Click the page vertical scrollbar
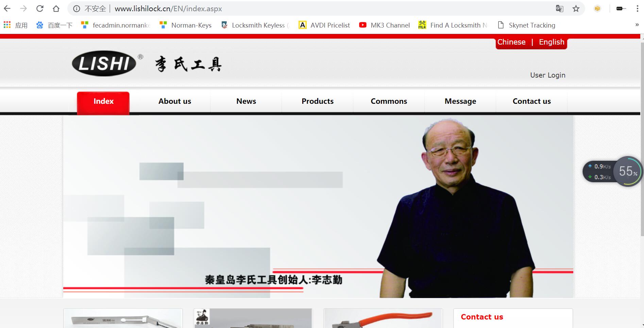 point(642,140)
